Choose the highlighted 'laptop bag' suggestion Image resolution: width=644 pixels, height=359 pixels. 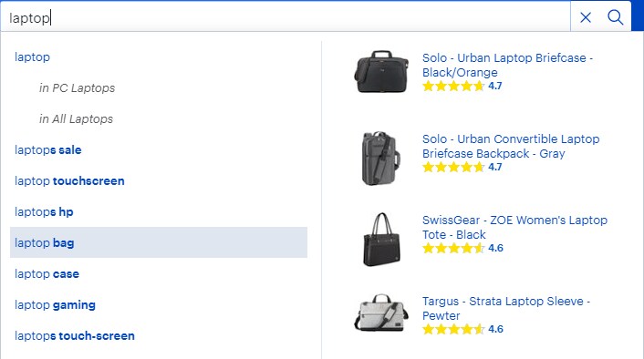(x=159, y=242)
